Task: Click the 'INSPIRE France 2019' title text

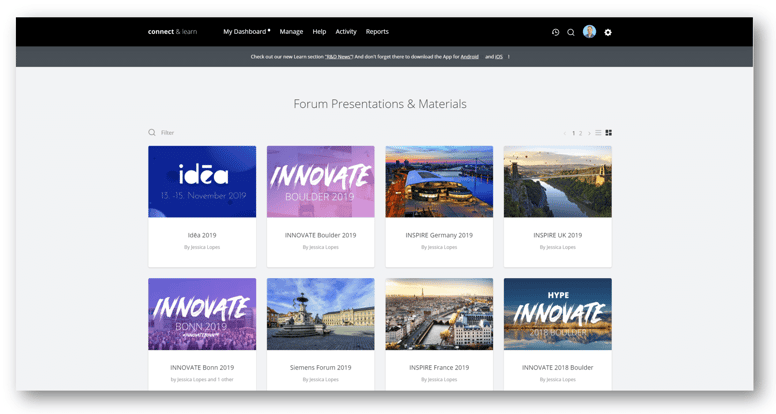Action: [439, 368]
